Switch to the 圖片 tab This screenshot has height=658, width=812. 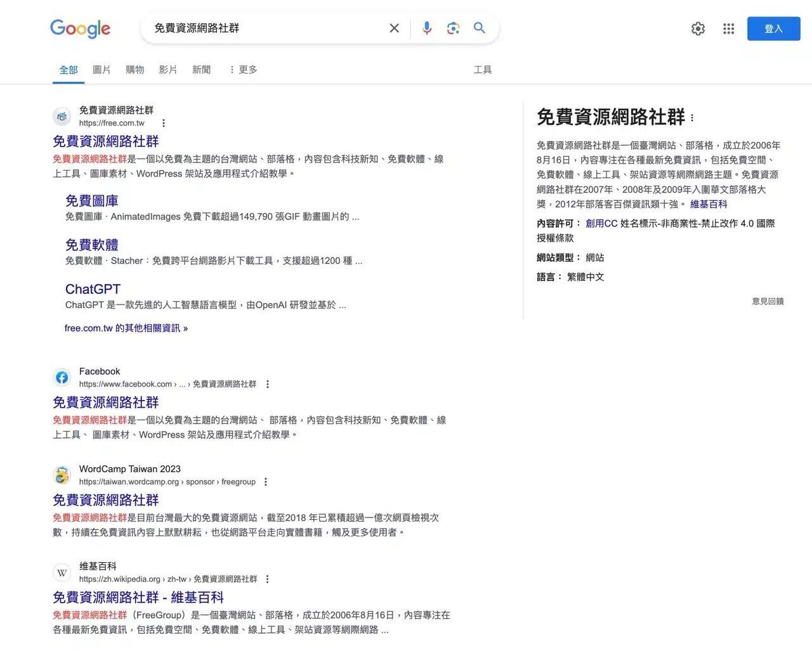pos(101,70)
